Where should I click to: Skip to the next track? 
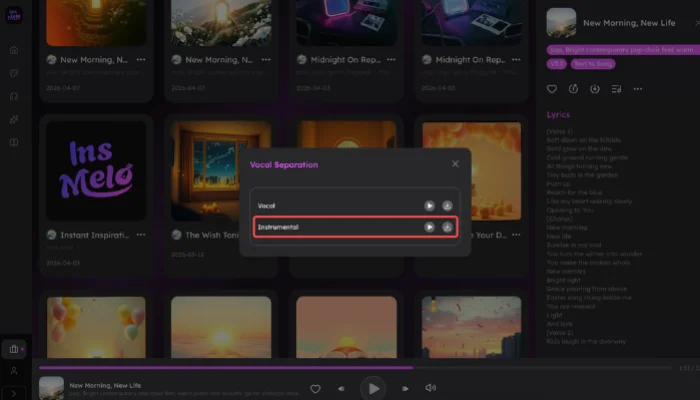pyautogui.click(x=404, y=388)
